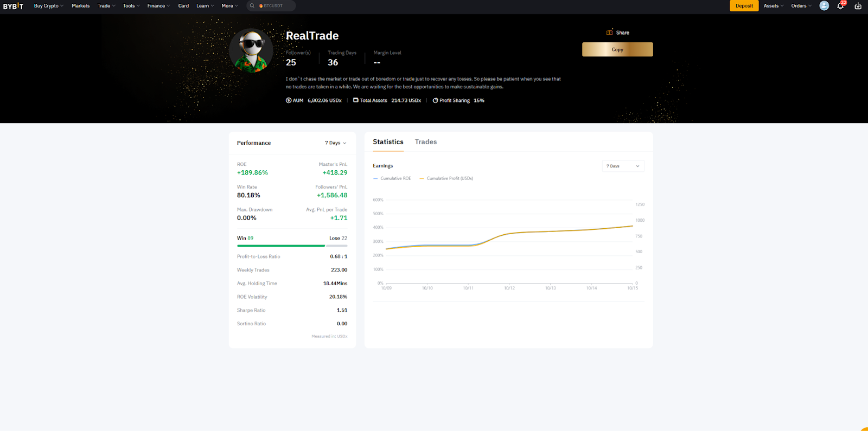Viewport: 868px width, 431px height.
Task: Click Max. Drawdown value 0.00%
Action: pos(247,218)
